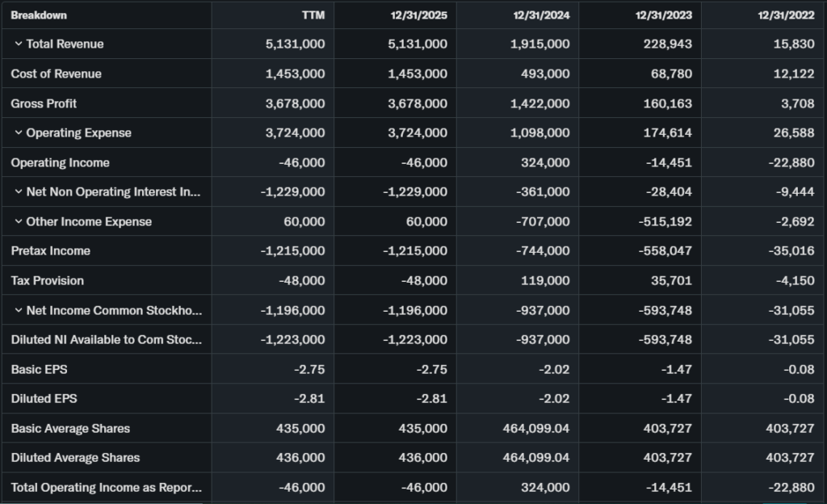Expand Net Non Operating Interest chevron
827x504 pixels.
pyautogui.click(x=18, y=192)
